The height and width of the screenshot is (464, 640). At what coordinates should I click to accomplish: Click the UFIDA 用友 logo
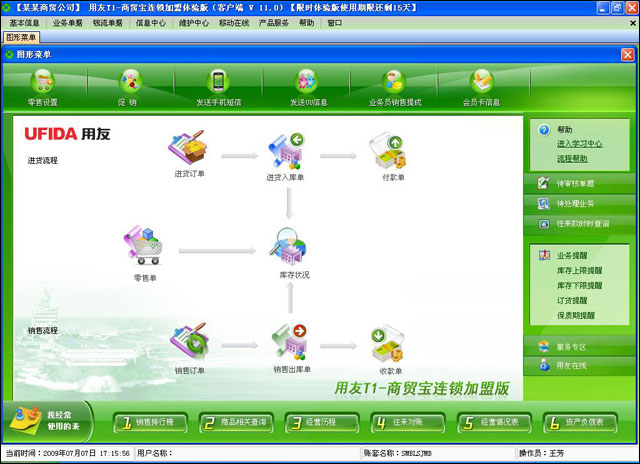coord(67,133)
